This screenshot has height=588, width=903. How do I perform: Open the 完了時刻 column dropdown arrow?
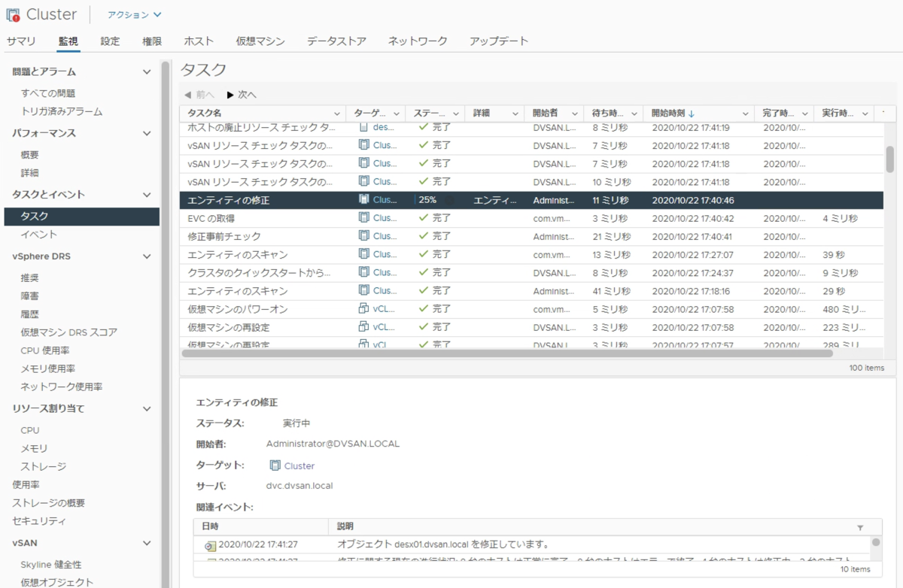point(806,114)
